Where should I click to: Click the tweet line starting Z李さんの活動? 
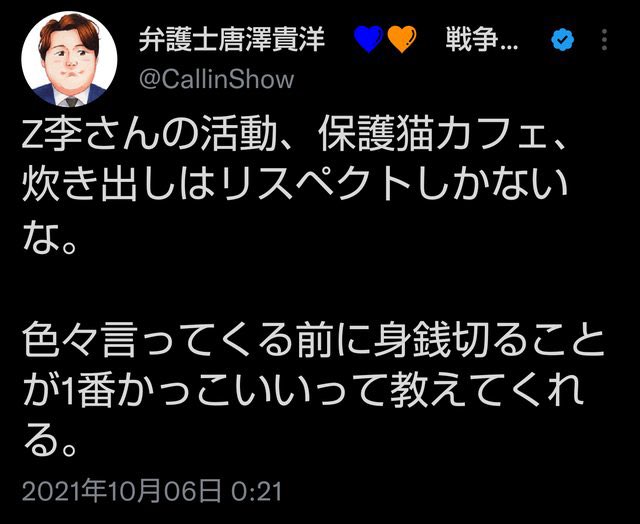[295, 135]
